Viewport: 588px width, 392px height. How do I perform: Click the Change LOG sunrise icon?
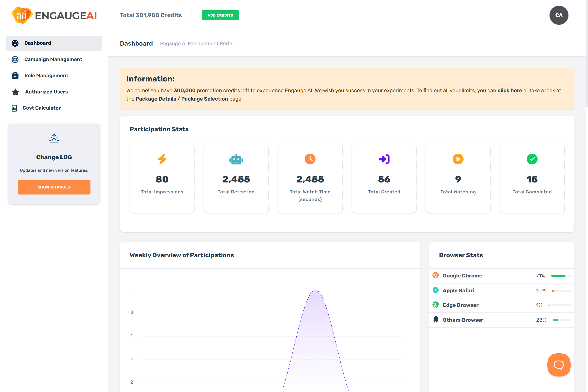[54, 138]
